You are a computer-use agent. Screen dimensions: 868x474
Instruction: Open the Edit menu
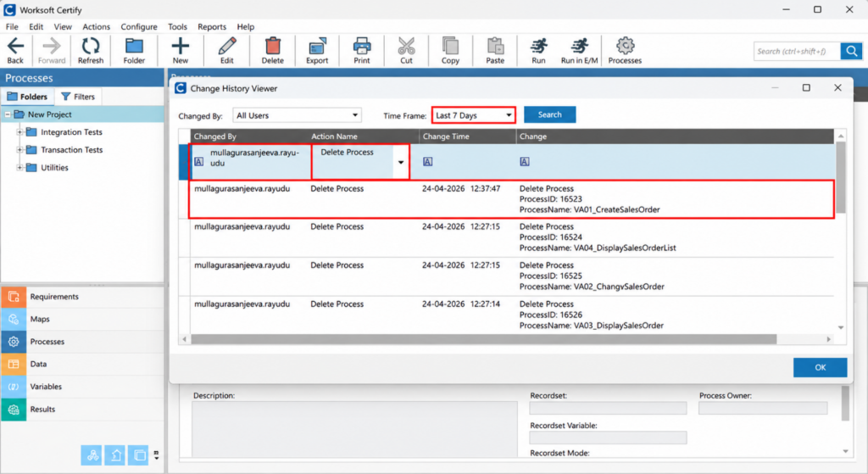(x=36, y=26)
